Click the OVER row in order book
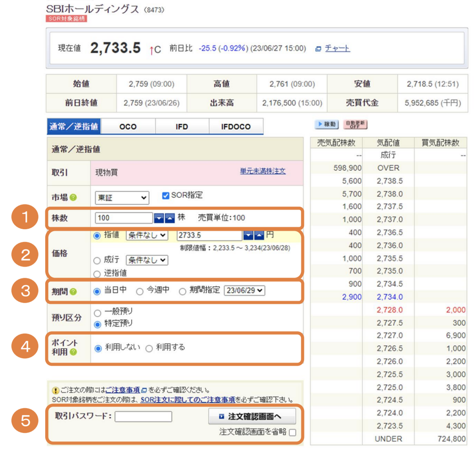The width and height of the screenshot is (476, 453). tap(388, 168)
